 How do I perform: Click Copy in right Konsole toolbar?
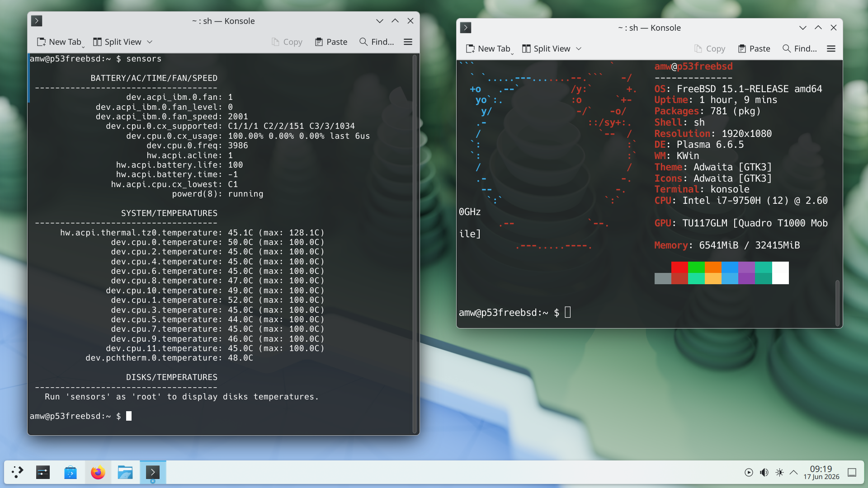click(x=710, y=48)
